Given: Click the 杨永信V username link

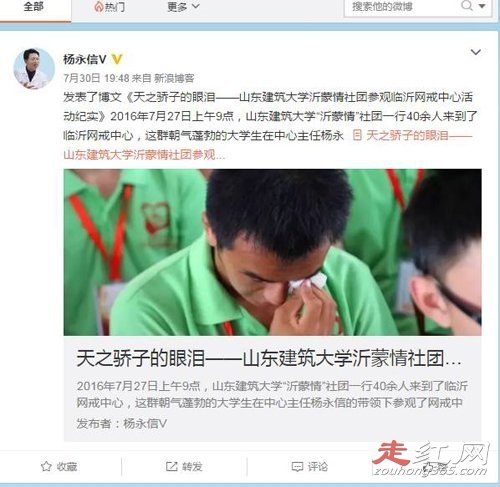Looking at the screenshot, I should 85,59.
